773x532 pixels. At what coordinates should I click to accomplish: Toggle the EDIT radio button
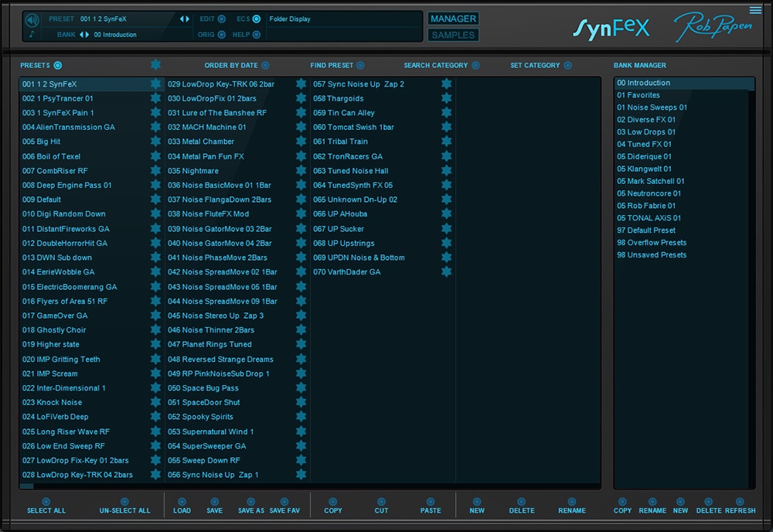[x=222, y=19]
